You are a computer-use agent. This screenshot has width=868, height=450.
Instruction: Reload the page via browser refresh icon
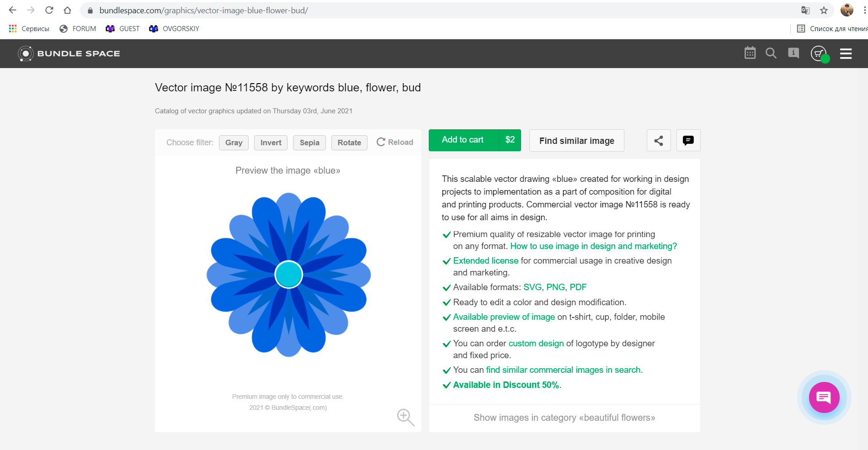[x=49, y=10]
